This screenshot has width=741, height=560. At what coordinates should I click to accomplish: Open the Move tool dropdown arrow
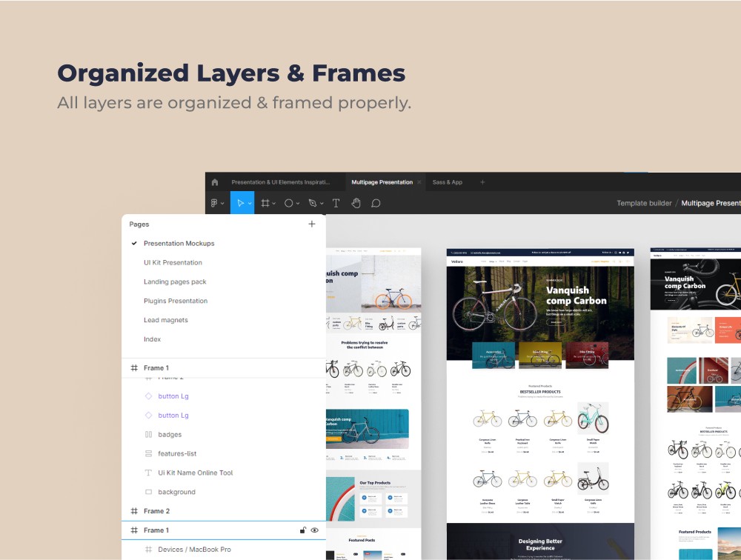click(x=250, y=203)
